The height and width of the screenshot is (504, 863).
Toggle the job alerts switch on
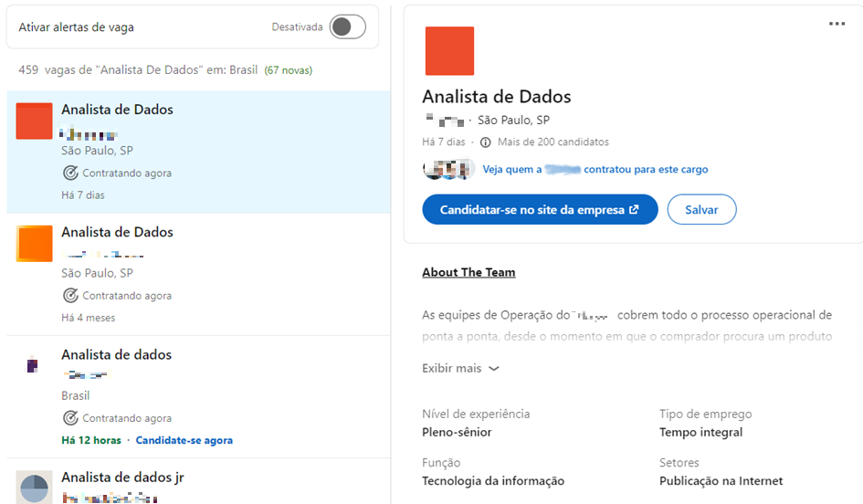tap(347, 27)
